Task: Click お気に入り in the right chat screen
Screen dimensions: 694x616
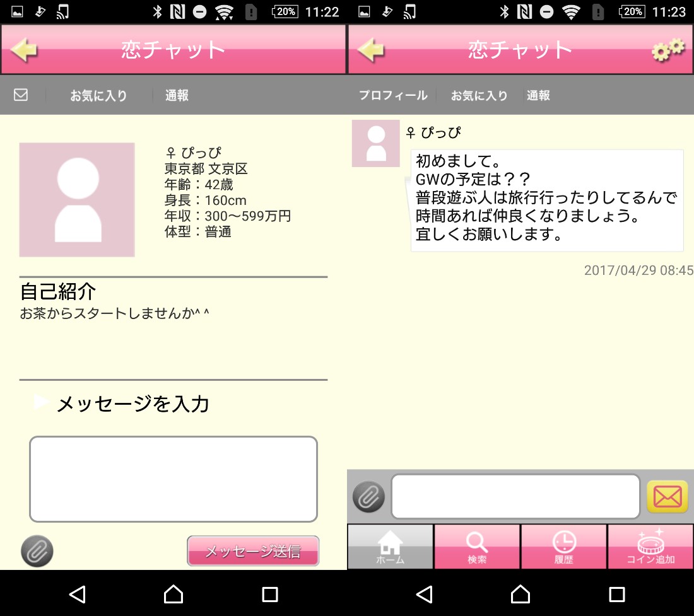Action: (479, 95)
